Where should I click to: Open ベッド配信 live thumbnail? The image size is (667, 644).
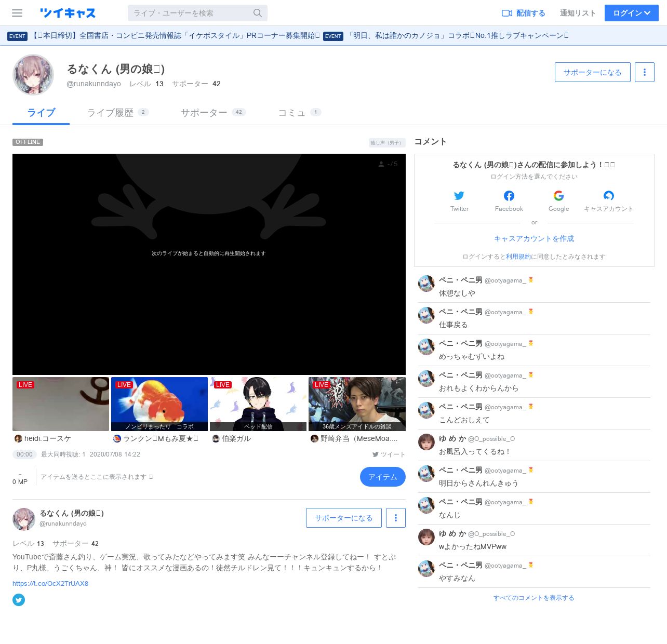click(258, 404)
